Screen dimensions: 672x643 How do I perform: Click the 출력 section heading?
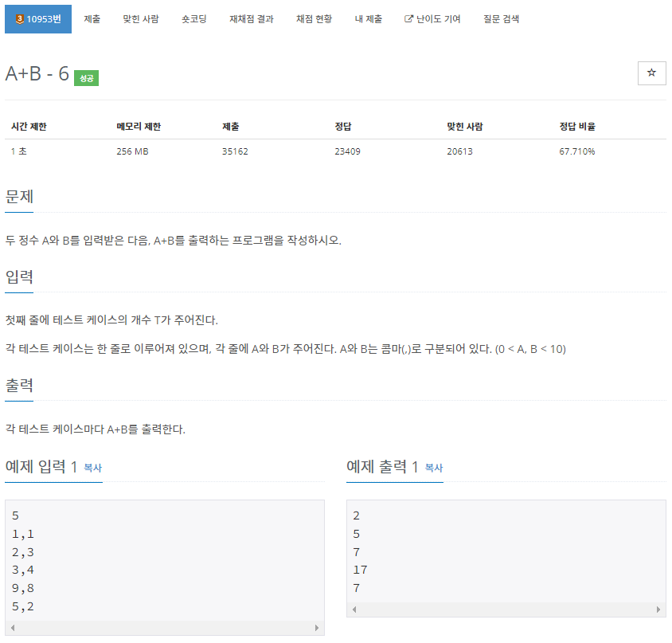(x=19, y=385)
